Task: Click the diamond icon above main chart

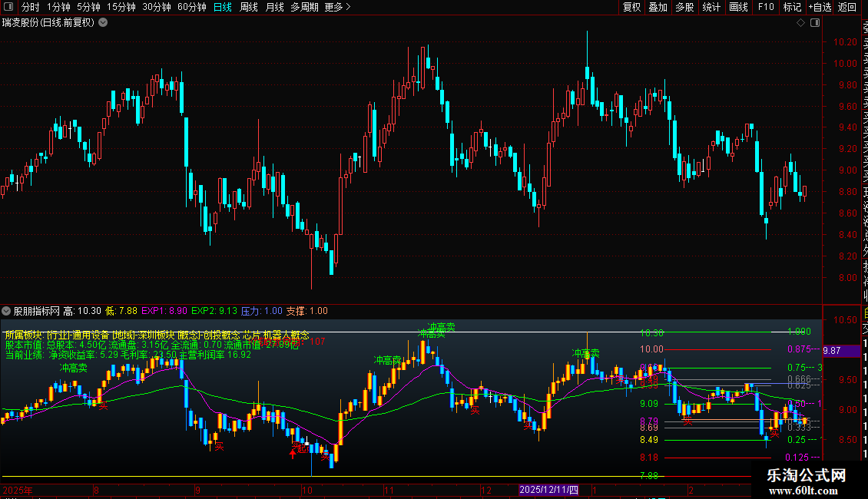Action: (x=800, y=23)
